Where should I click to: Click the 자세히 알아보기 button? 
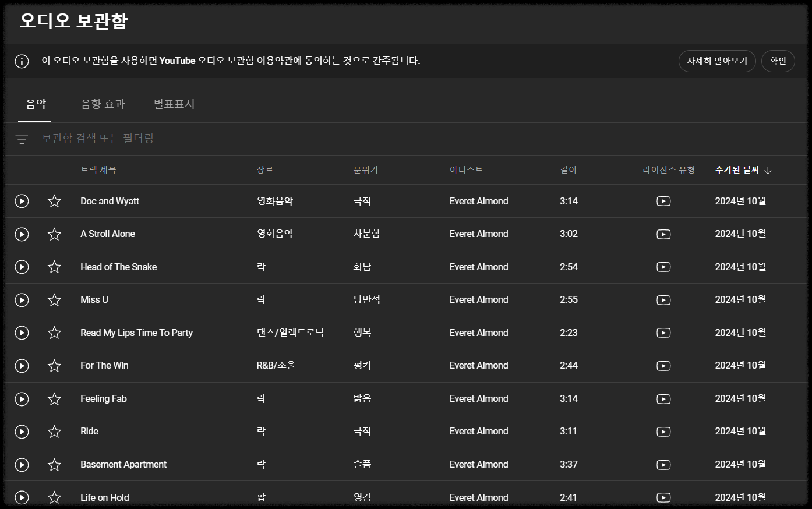(x=717, y=61)
